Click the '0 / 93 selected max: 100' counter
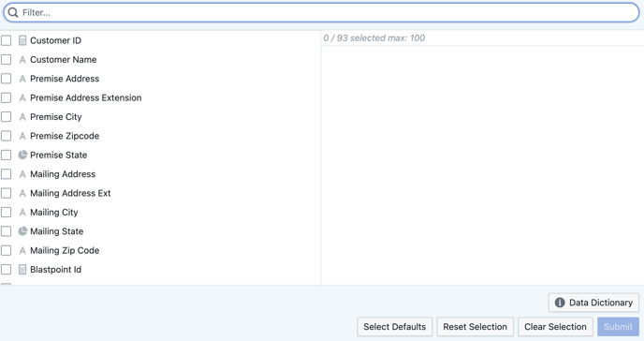Image resolution: width=644 pixels, height=341 pixels. coord(374,38)
